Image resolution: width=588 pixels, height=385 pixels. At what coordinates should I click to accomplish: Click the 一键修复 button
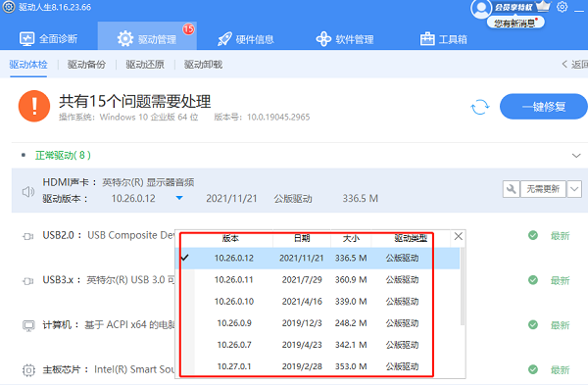pos(543,107)
